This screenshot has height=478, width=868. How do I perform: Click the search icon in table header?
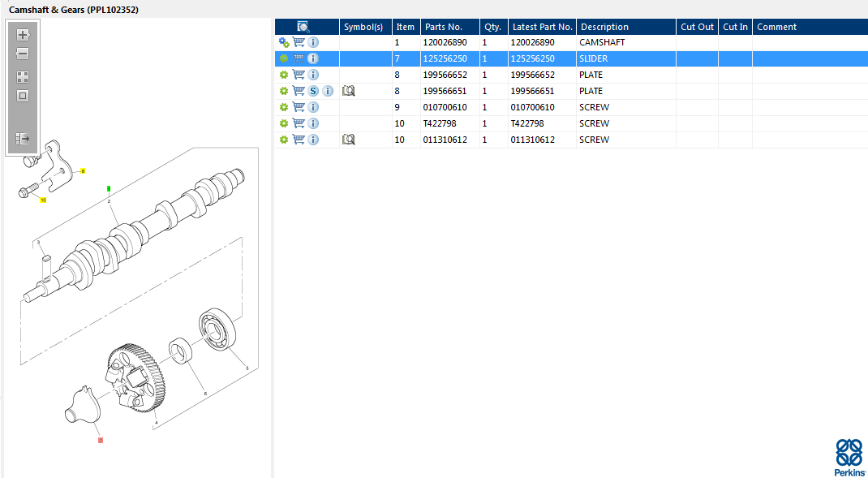[x=303, y=27]
